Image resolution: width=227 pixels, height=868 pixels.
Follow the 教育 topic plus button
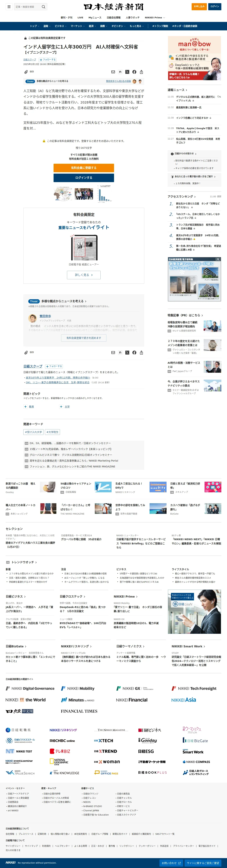click(x=25, y=407)
